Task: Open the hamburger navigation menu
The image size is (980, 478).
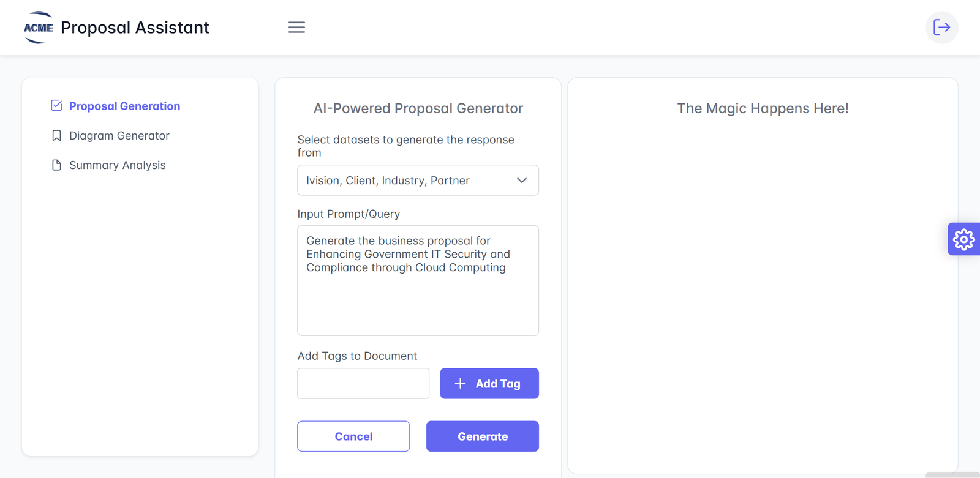Action: [296, 27]
